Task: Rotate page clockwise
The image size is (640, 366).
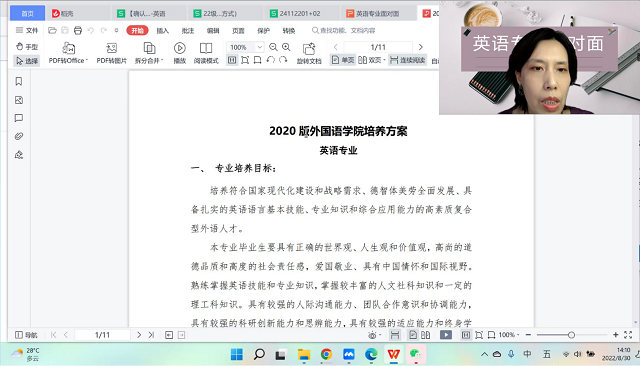Action: (x=283, y=60)
